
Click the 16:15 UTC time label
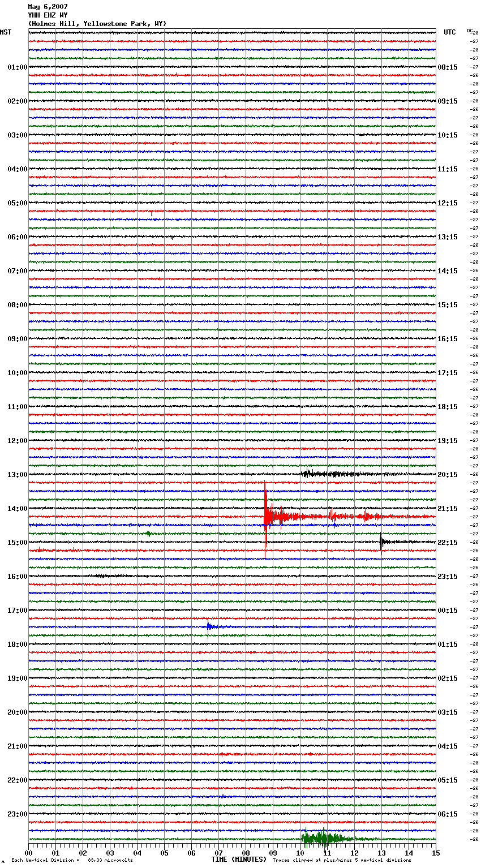click(448, 339)
